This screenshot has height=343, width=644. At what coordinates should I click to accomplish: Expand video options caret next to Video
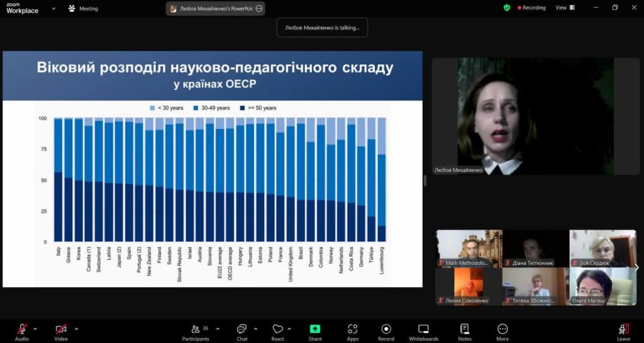point(76,329)
